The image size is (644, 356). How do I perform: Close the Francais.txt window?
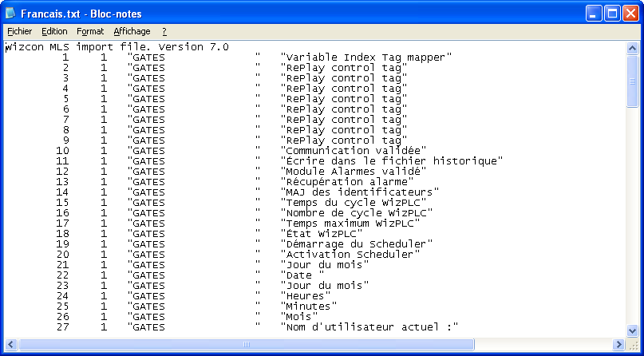click(630, 14)
